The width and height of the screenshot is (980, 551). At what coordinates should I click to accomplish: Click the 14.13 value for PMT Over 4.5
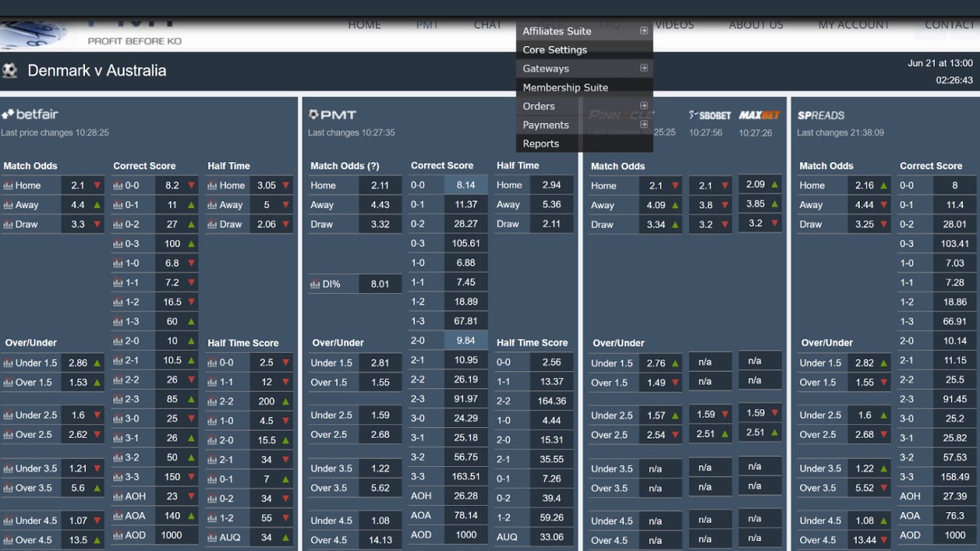click(x=381, y=540)
